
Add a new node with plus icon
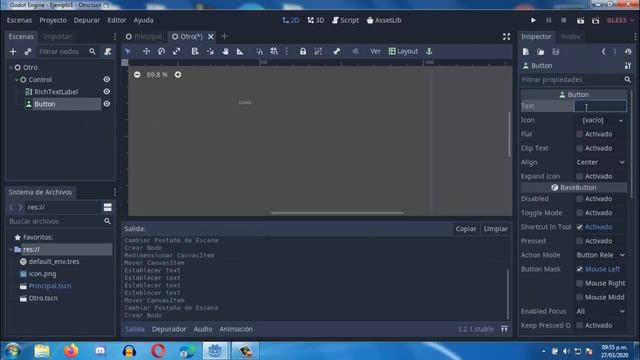(13, 51)
